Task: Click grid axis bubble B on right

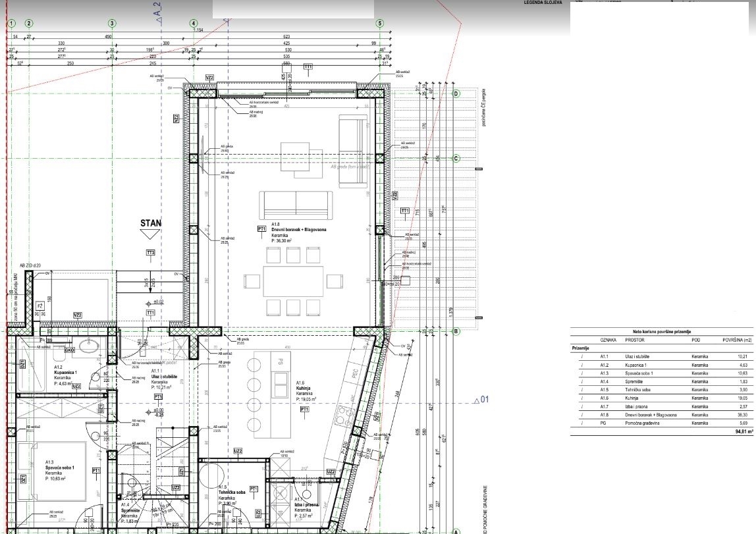Action: (x=456, y=332)
